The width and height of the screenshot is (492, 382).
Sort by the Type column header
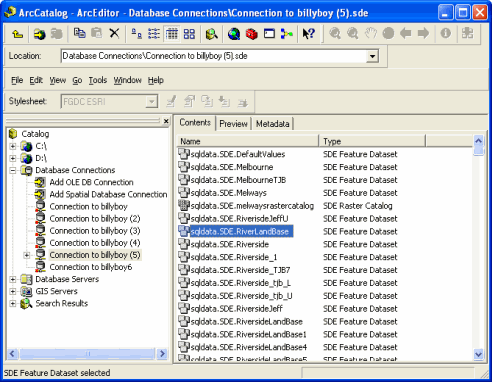(x=372, y=141)
